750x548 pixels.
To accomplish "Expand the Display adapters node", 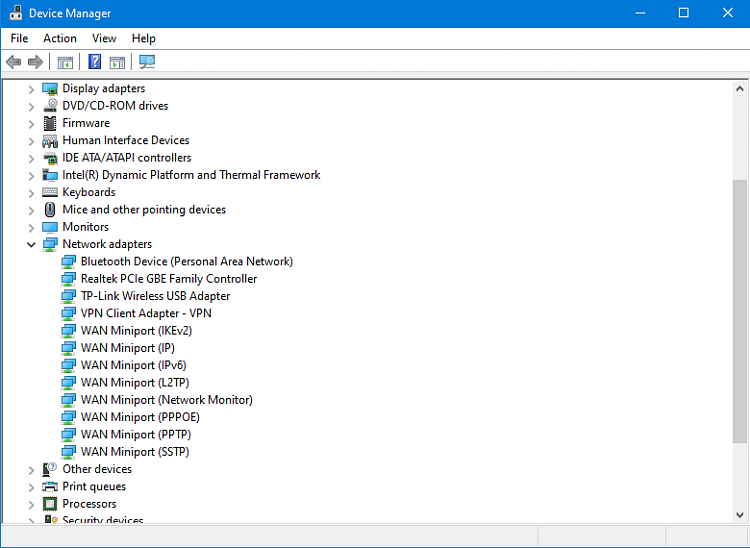I will click(x=31, y=89).
